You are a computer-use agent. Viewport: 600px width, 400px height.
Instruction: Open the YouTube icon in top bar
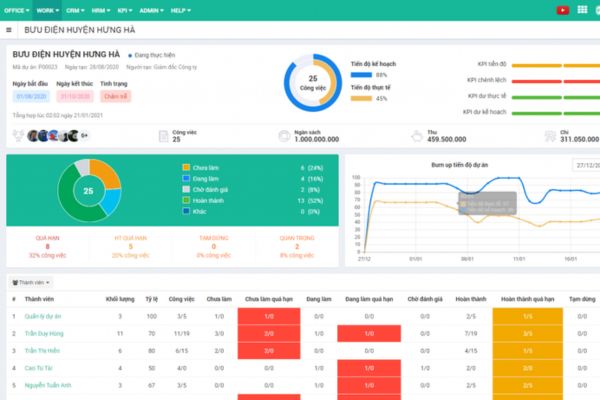pyautogui.click(x=562, y=10)
